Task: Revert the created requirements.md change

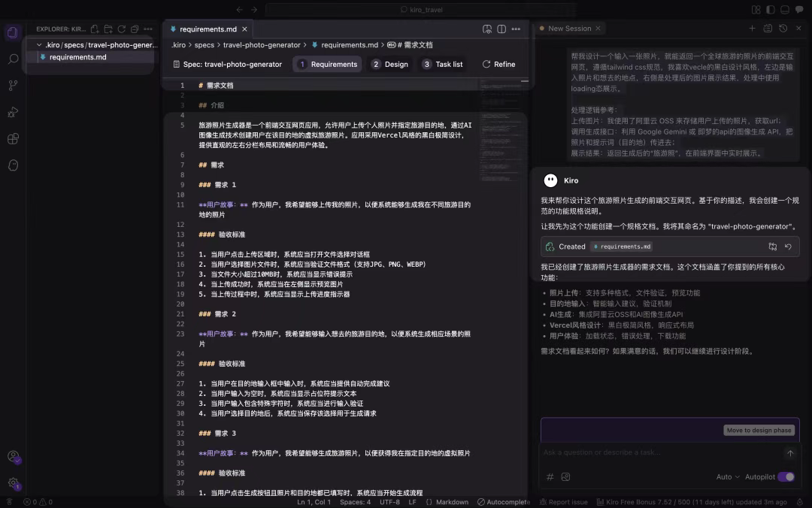Action: click(x=788, y=246)
